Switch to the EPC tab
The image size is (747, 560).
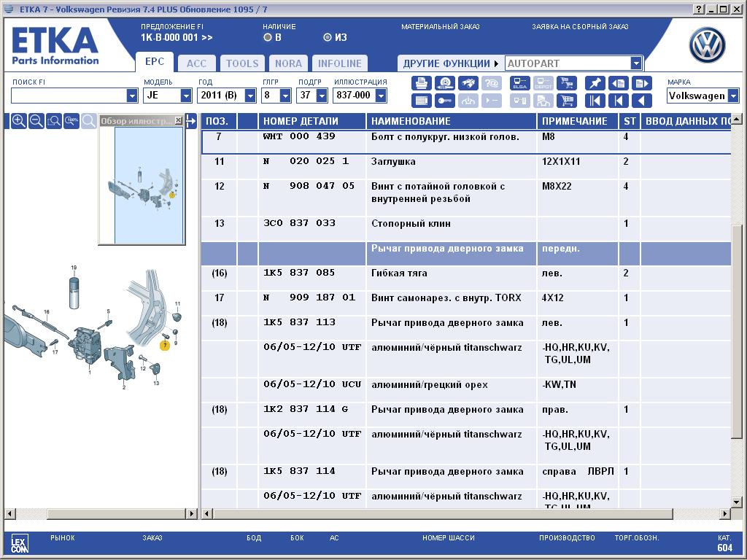point(155,62)
